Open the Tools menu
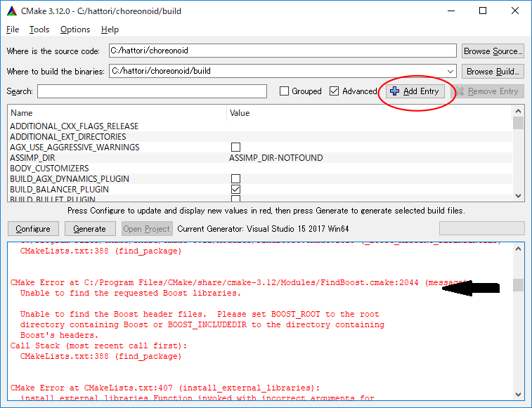The height and width of the screenshot is (408, 532). tap(39, 29)
